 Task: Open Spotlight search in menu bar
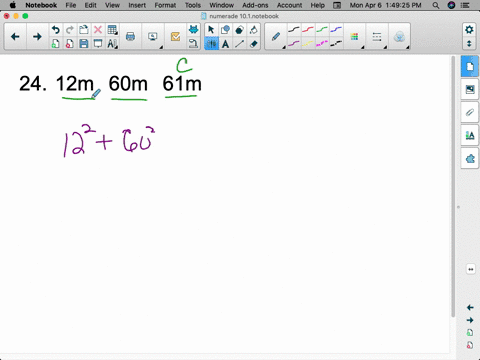436,5
